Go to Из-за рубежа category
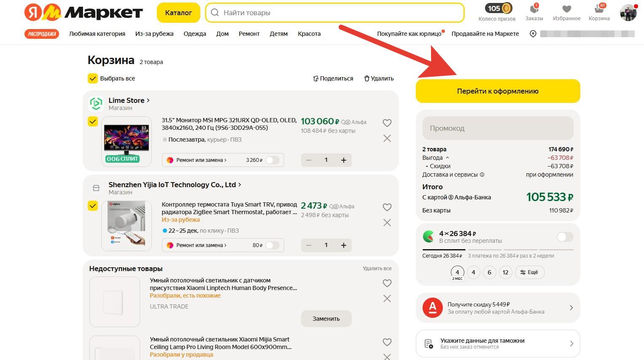This screenshot has height=360, width=644. tap(154, 34)
